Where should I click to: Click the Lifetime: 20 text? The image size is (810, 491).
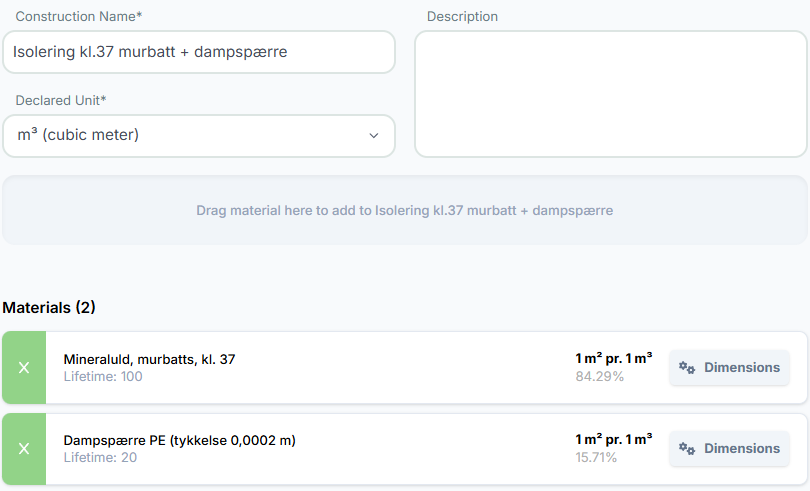(x=100, y=457)
